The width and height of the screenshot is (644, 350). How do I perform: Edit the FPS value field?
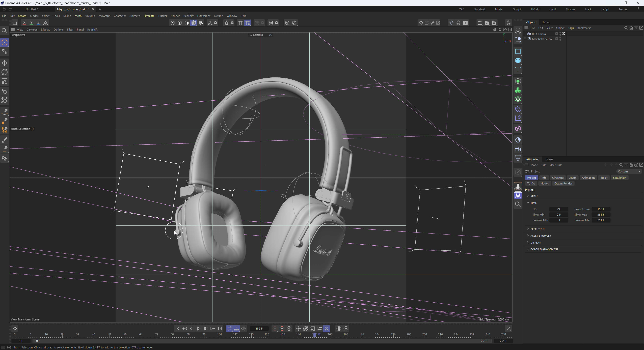click(558, 209)
